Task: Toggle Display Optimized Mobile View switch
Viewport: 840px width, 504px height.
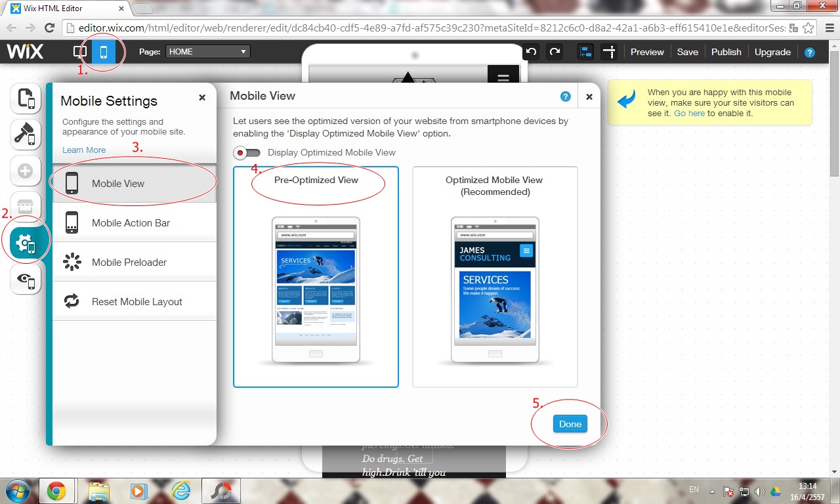Action: coord(247,153)
